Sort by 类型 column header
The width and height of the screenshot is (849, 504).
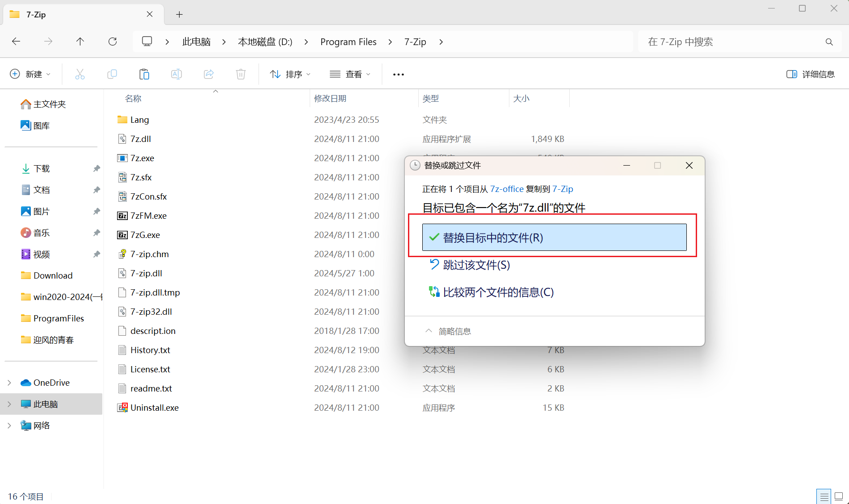[x=431, y=98]
